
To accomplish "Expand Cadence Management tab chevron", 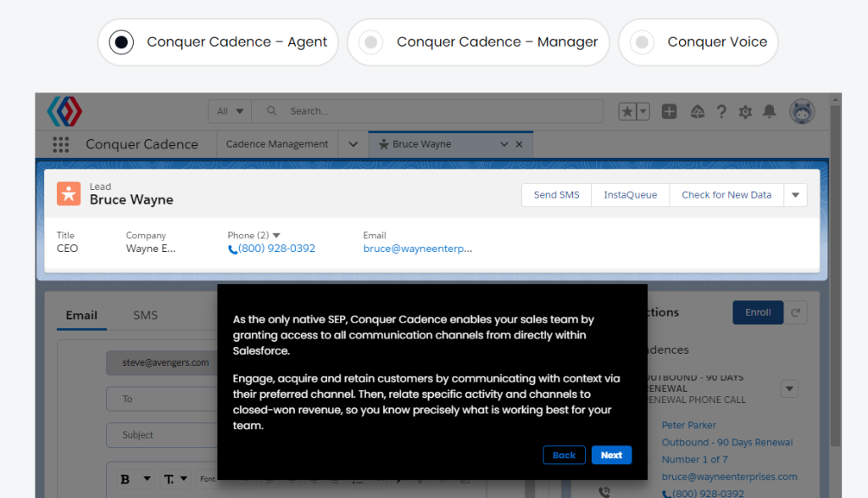I will click(x=353, y=144).
